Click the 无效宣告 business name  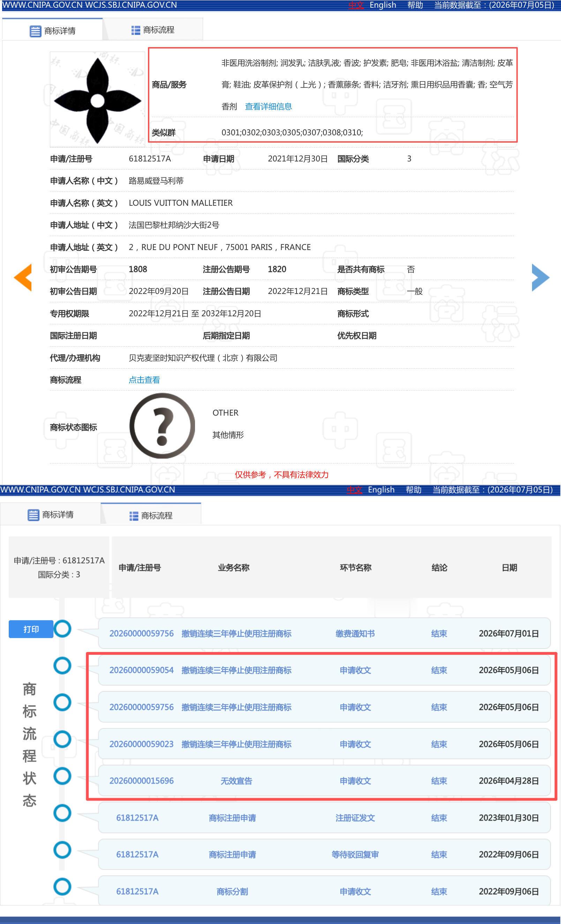pyautogui.click(x=236, y=781)
